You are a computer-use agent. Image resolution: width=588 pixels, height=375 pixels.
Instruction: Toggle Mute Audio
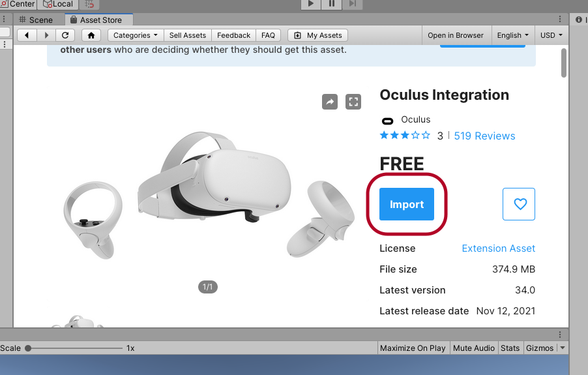(474, 348)
